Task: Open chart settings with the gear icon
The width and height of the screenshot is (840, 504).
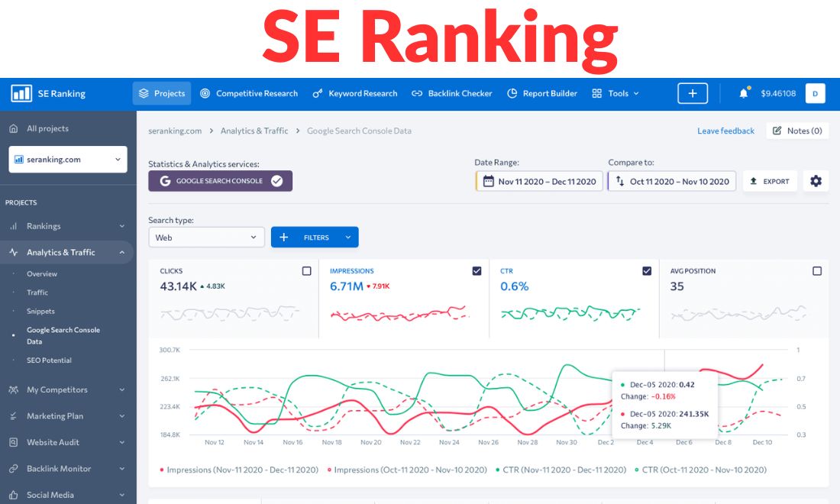Action: (816, 181)
